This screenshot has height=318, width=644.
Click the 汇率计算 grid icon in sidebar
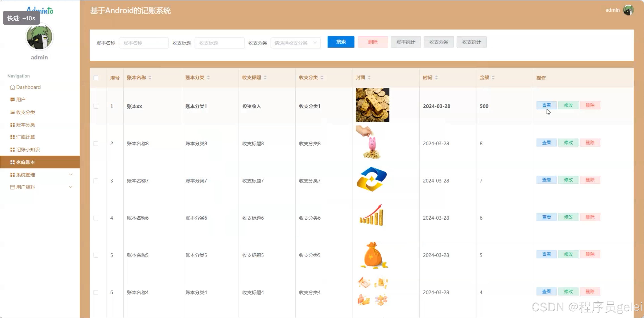[x=12, y=137]
